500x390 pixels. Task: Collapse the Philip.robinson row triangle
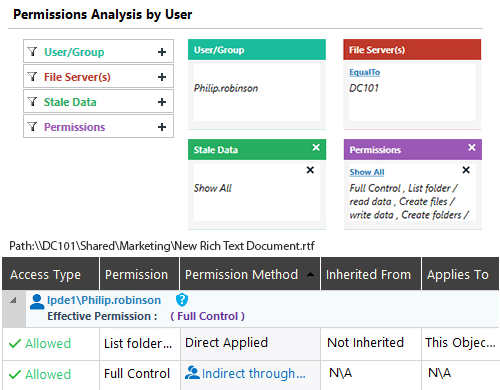click(x=13, y=300)
